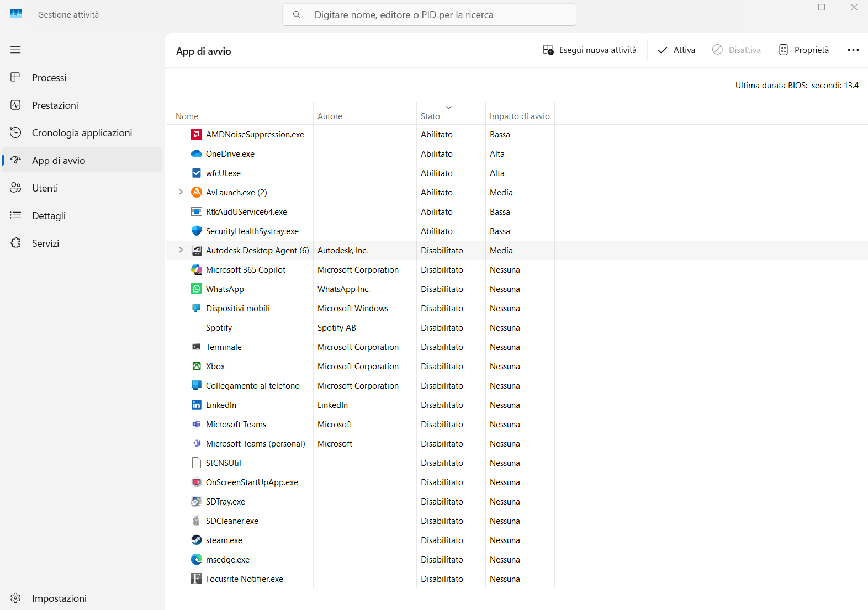Open the Prestazioni page
This screenshot has width=868, height=610.
tap(82, 105)
